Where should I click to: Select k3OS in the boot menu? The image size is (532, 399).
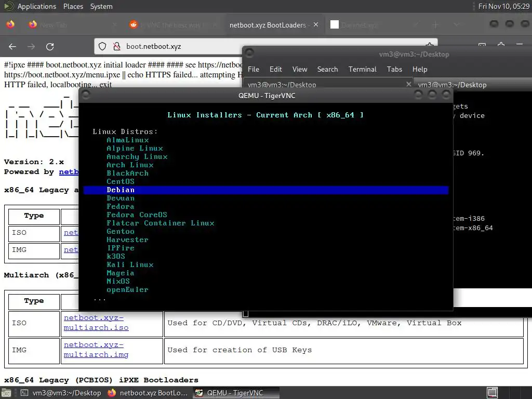116,256
